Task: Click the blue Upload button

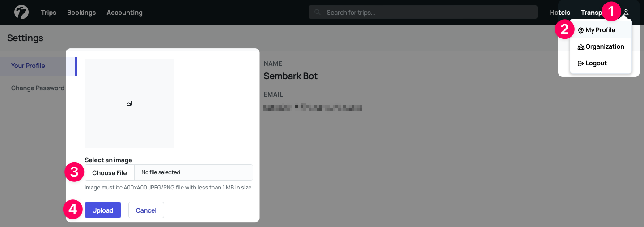Action: click(x=103, y=210)
